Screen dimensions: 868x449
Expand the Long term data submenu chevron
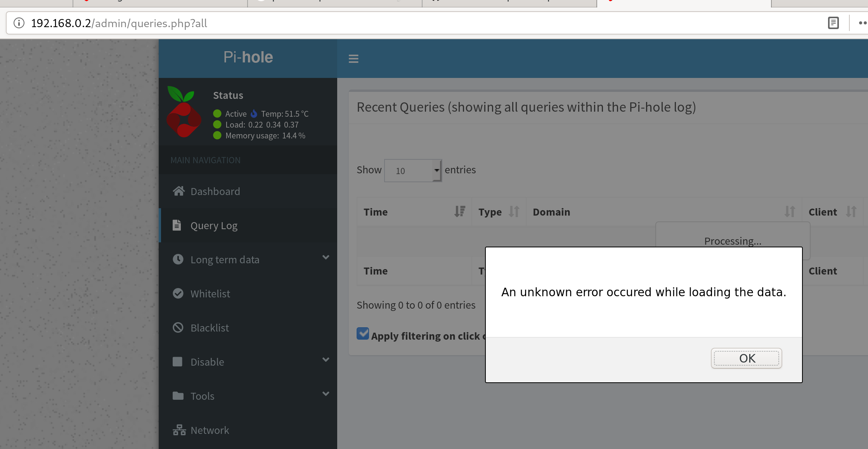[x=326, y=257]
